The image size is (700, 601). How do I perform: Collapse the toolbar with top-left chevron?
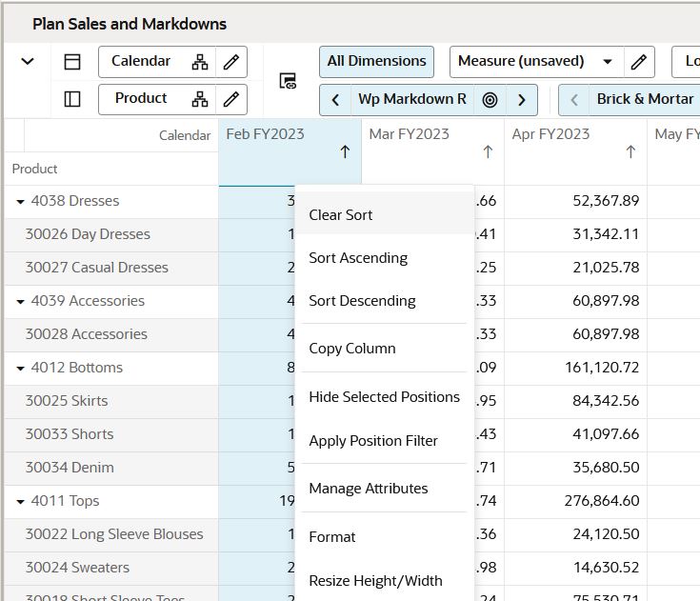28,62
